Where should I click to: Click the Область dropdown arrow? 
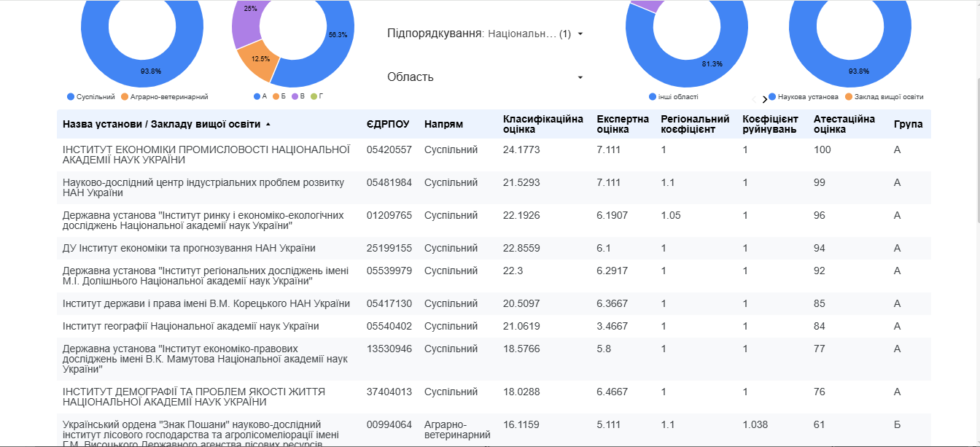click(x=580, y=77)
